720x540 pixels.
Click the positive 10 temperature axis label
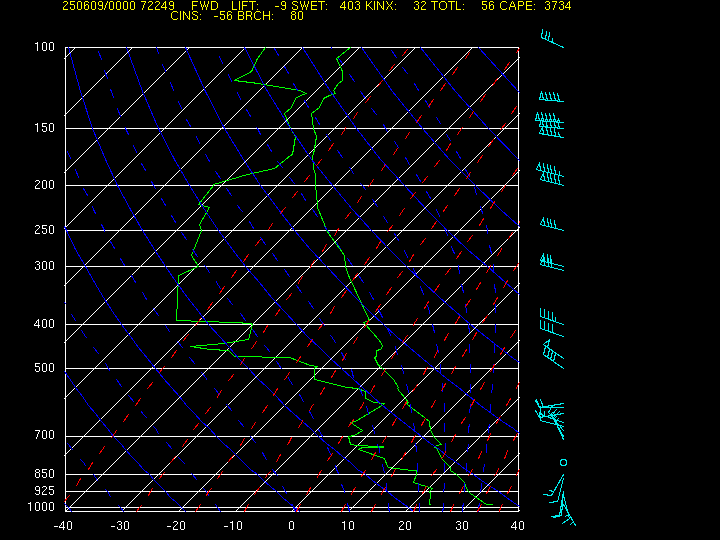(x=348, y=526)
